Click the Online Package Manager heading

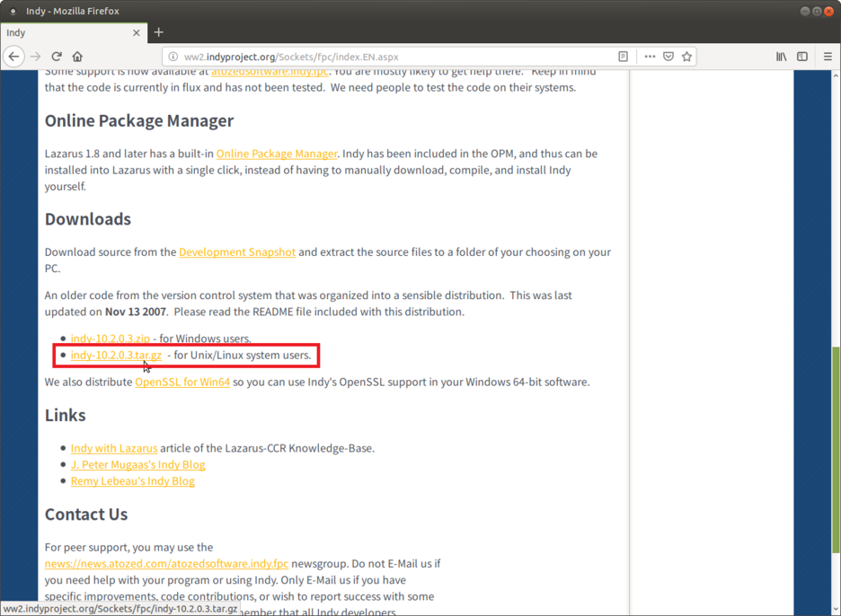click(x=139, y=120)
